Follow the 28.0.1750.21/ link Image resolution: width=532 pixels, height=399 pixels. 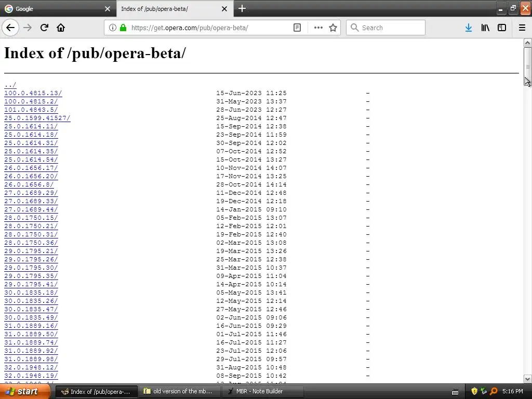[x=31, y=226]
